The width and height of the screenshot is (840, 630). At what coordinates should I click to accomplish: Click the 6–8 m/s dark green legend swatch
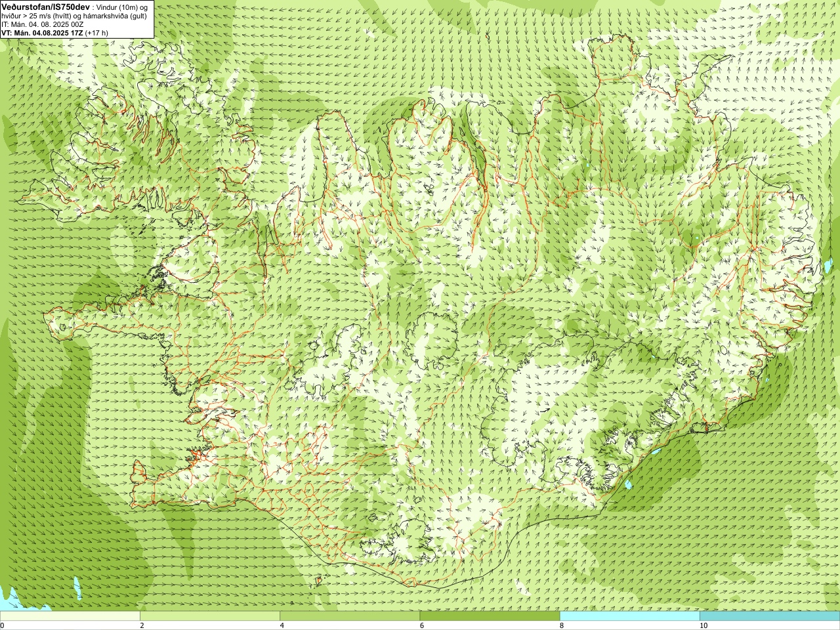click(490, 616)
